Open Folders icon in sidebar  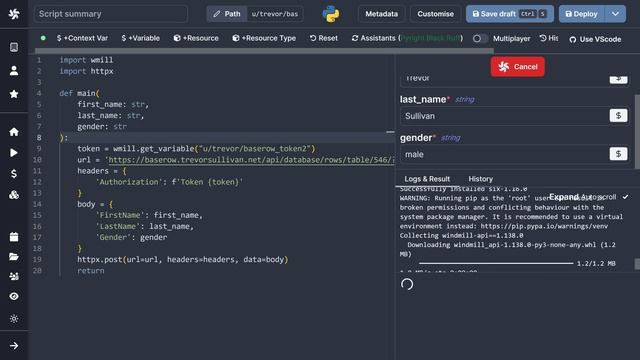pos(14,257)
